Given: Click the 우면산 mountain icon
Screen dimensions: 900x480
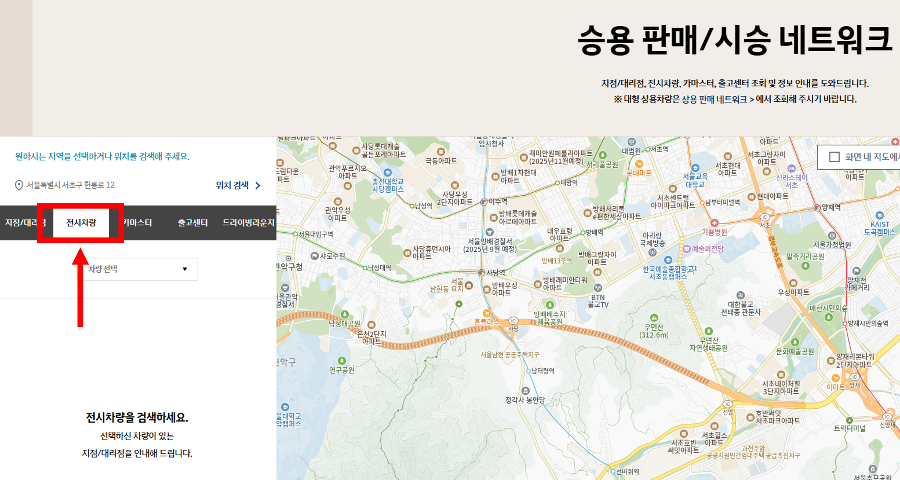Looking at the screenshot, I should point(654,318).
